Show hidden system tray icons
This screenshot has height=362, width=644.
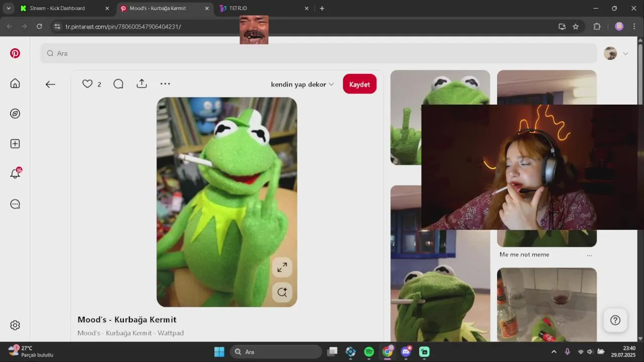554,352
